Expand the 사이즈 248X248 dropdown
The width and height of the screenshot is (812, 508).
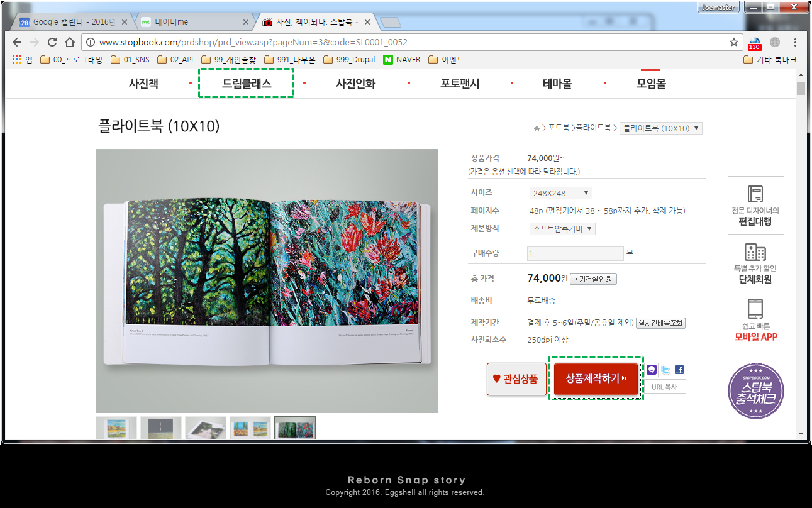(560, 193)
